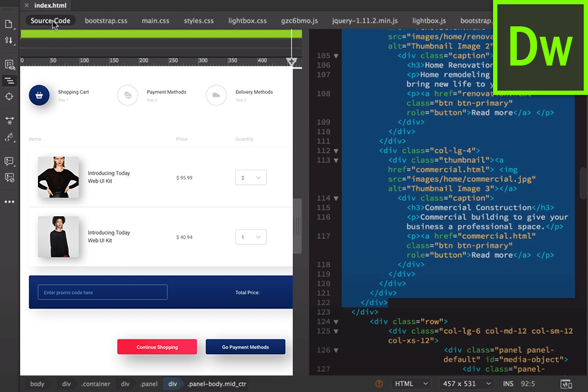Click the Delivery Methods step label
The image size is (588, 392).
click(x=254, y=92)
